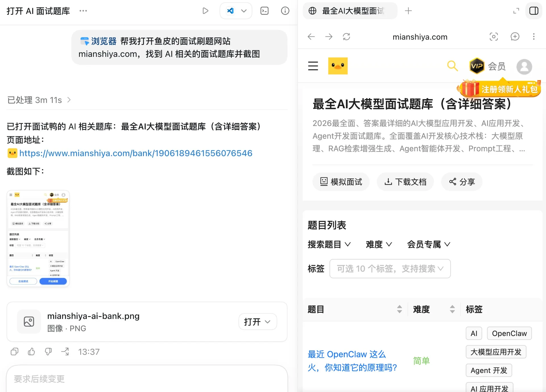The width and height of the screenshot is (546, 392).
Task: Click the AI tag chip
Action: 474,333
